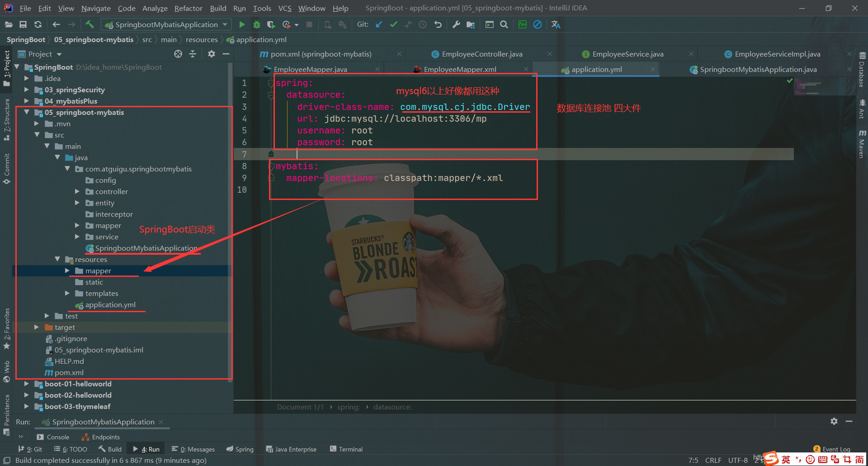Open the Terminal tool window
This screenshot has width=868, height=466.
click(346, 449)
